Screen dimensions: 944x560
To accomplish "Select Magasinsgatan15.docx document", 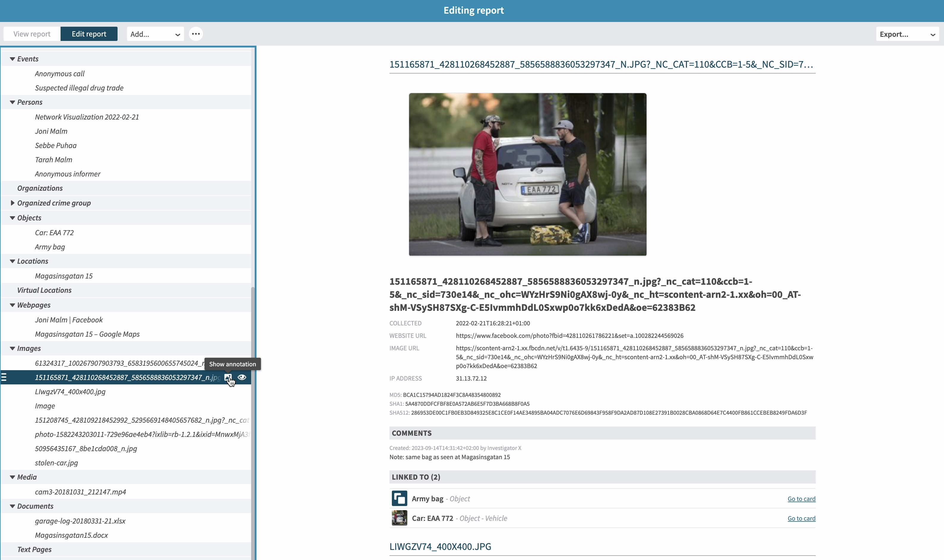I will pos(71,535).
